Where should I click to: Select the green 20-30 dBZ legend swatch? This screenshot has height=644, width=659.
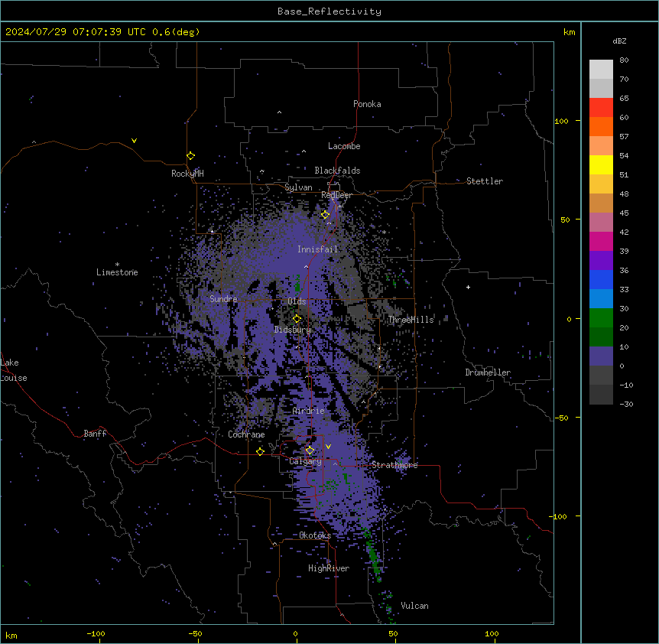(x=601, y=318)
